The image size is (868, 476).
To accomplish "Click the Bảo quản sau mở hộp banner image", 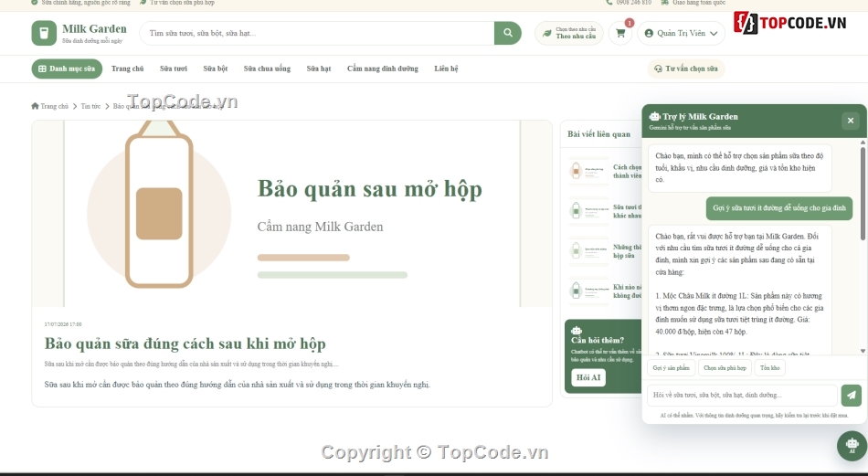I will pyautogui.click(x=291, y=214).
